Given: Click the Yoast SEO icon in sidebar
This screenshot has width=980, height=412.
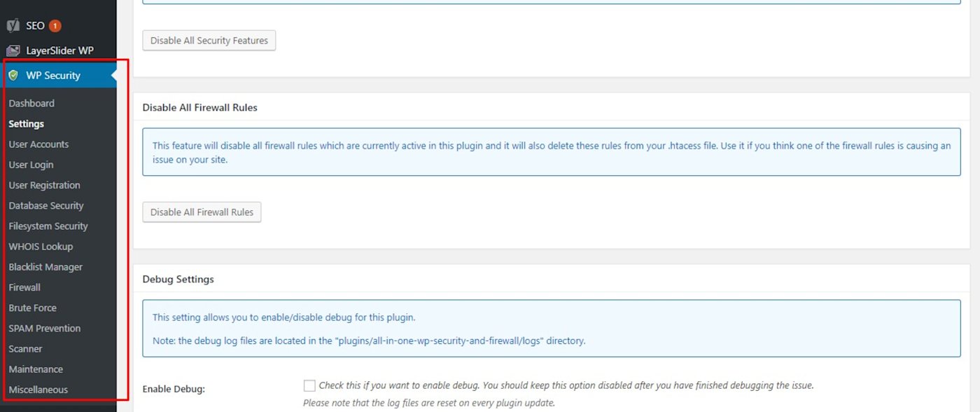Looking at the screenshot, I should pos(13,26).
